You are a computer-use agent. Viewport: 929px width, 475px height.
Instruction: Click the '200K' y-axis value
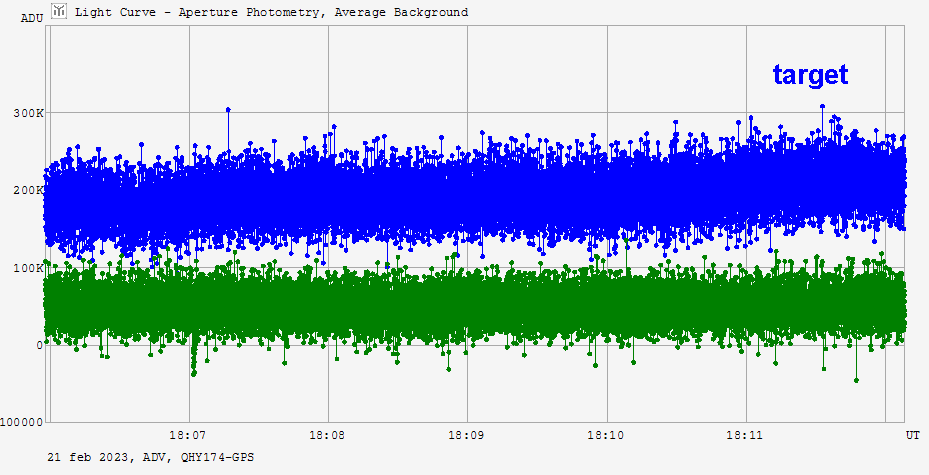(x=28, y=190)
